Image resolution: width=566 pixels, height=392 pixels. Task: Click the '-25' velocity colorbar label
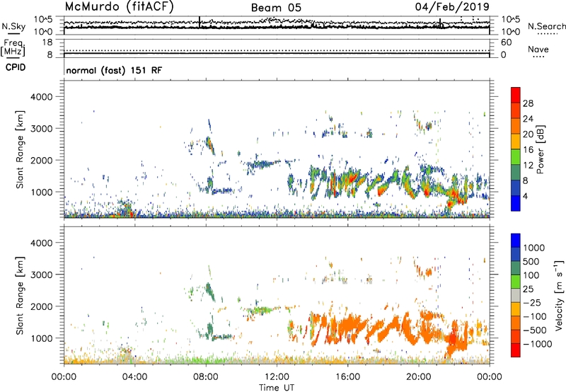[x=533, y=303]
